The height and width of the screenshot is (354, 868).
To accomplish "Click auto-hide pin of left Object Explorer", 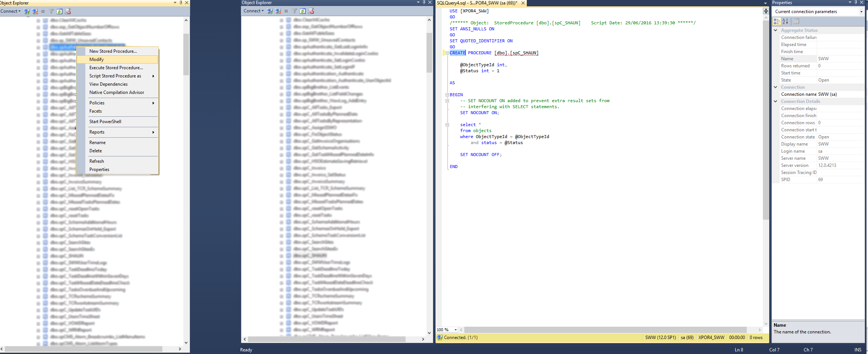I will 181,3.
